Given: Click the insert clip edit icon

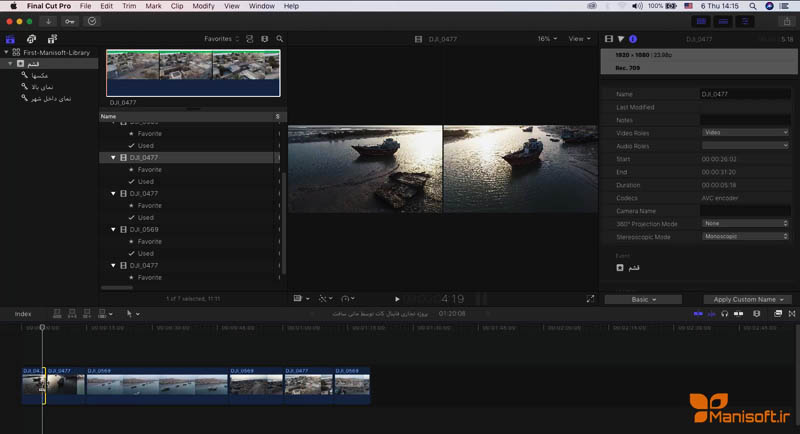Looking at the screenshot, I should [72, 314].
